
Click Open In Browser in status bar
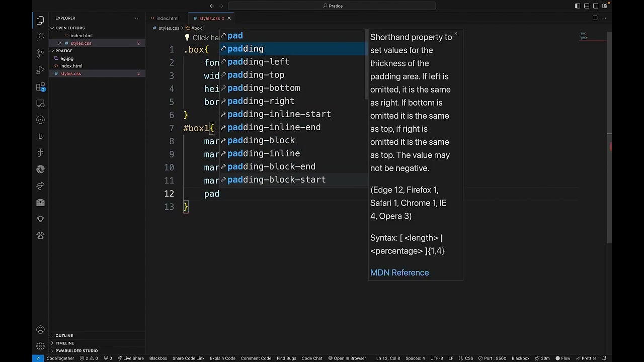pyautogui.click(x=347, y=358)
